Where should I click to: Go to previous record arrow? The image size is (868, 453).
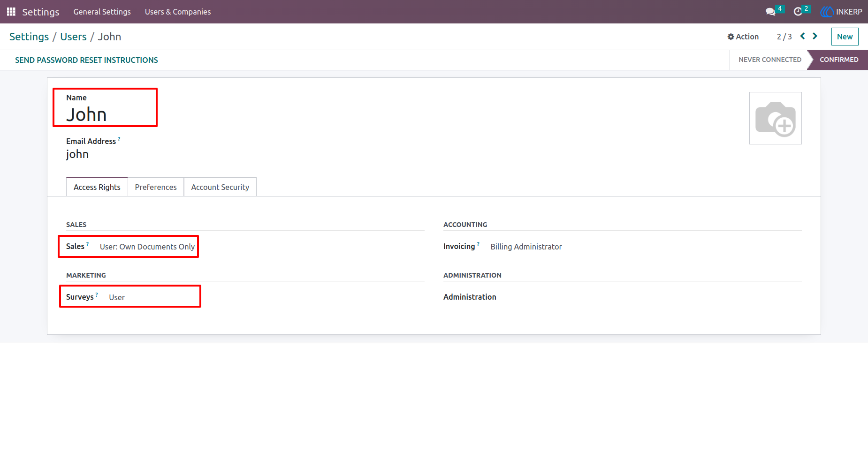(x=803, y=36)
